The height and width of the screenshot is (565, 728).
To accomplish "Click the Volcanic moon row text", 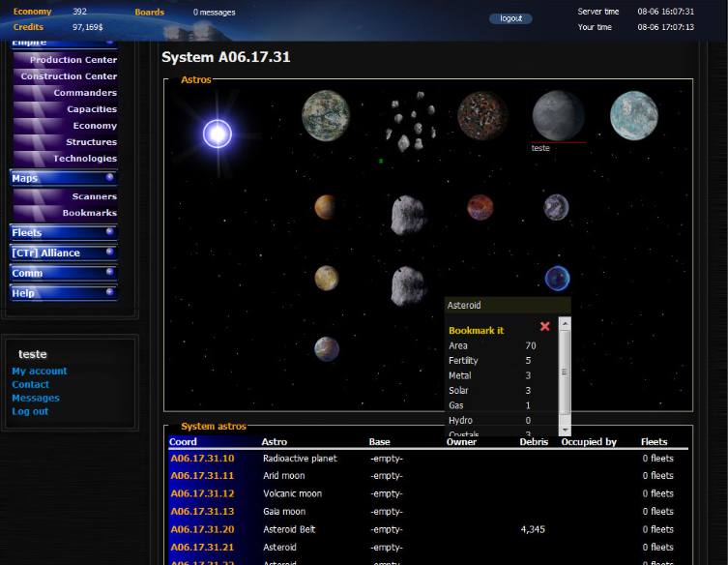I will [x=293, y=493].
